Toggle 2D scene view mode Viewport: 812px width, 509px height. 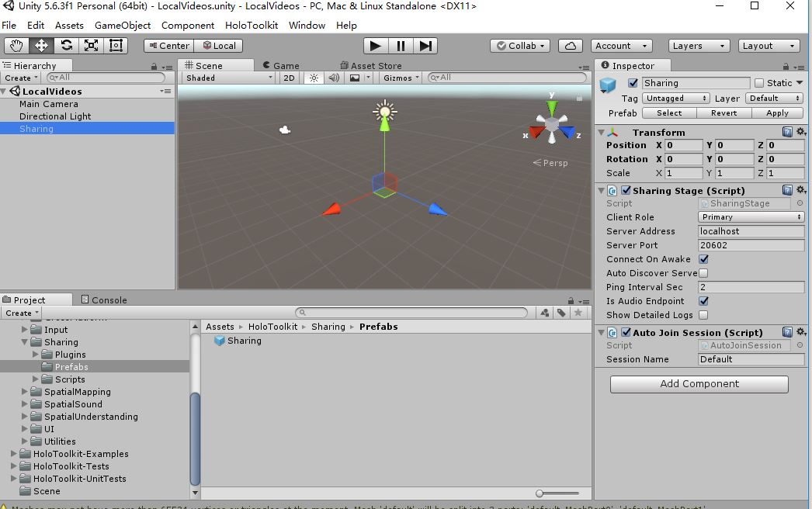pos(289,78)
